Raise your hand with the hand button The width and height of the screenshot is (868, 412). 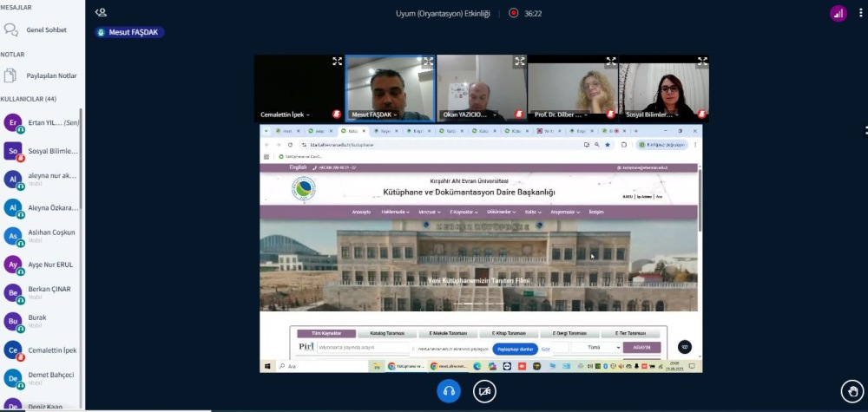point(852,391)
